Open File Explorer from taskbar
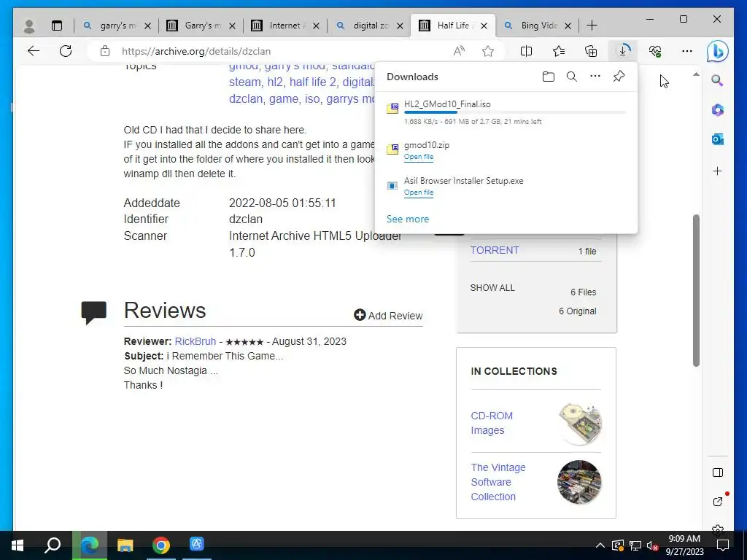The width and height of the screenshot is (747, 560). point(125,545)
